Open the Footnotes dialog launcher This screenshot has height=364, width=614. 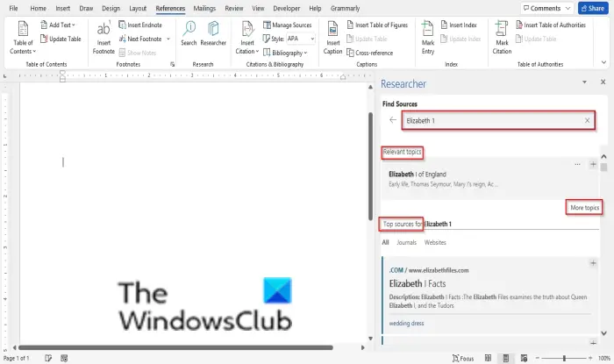point(172,64)
